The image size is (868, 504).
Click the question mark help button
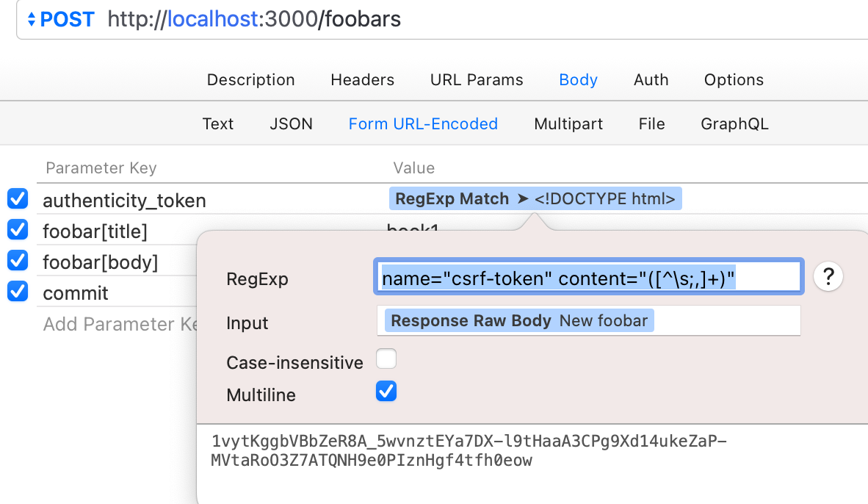pos(828,277)
